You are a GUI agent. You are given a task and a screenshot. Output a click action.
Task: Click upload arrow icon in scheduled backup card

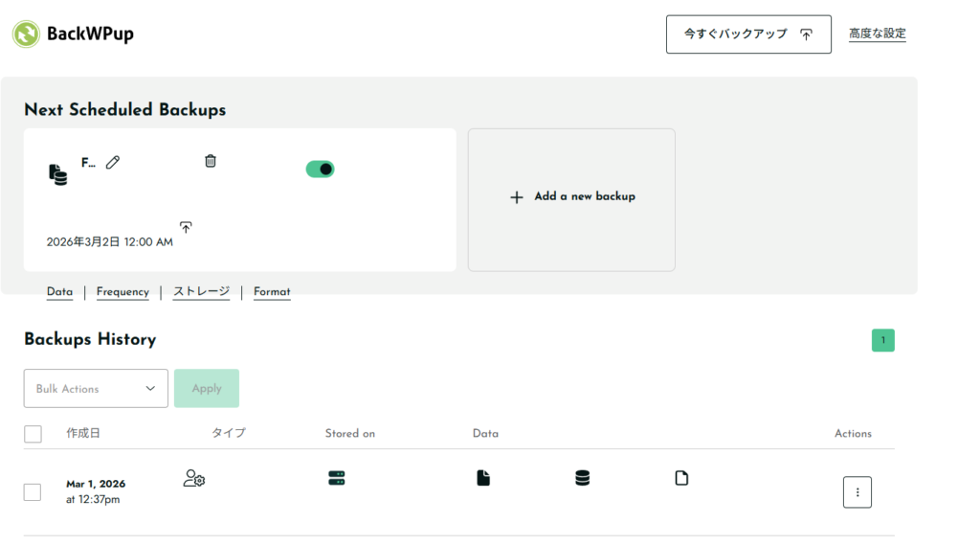coord(186,227)
